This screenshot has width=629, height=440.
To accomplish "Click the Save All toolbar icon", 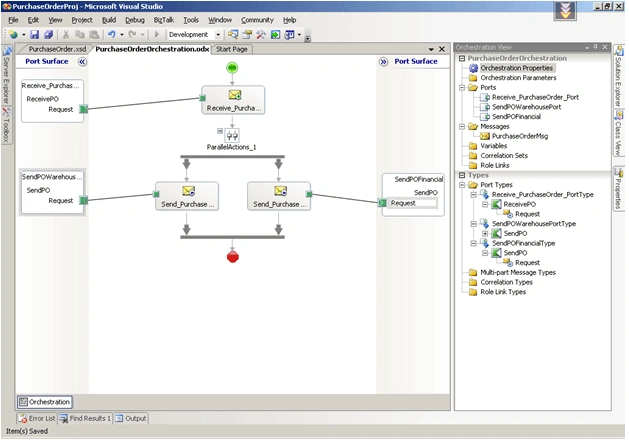I will click(48, 34).
